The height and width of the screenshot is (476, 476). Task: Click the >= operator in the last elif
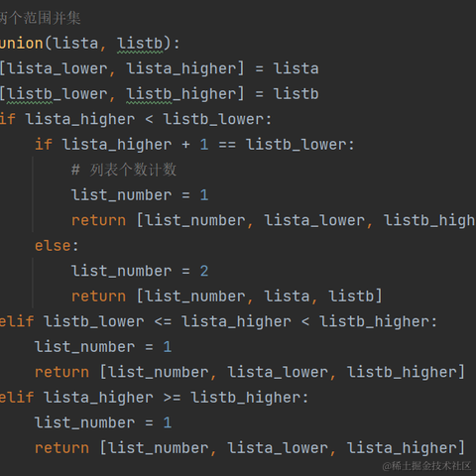pos(172,398)
